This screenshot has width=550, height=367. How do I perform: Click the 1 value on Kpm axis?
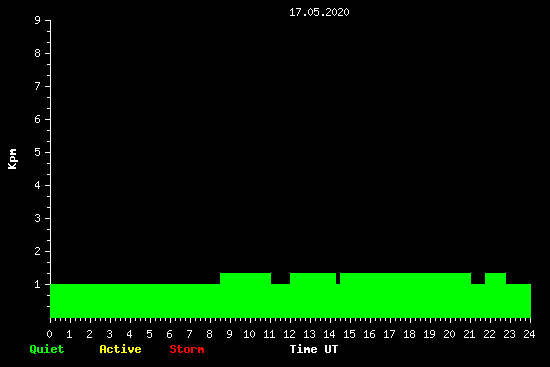pyautogui.click(x=37, y=284)
